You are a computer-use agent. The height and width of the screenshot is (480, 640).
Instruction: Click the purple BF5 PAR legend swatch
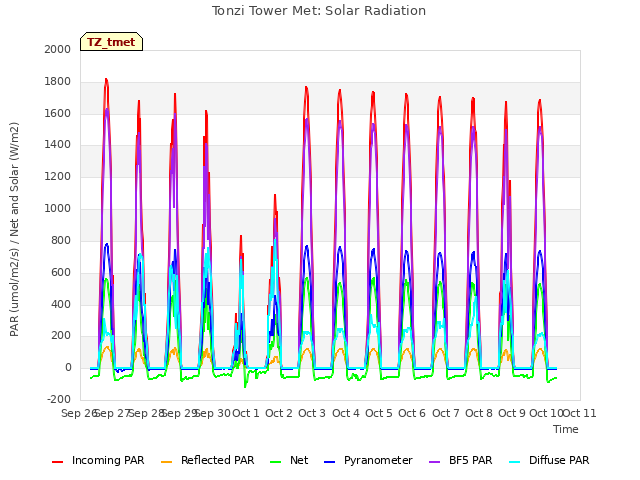click(x=435, y=462)
